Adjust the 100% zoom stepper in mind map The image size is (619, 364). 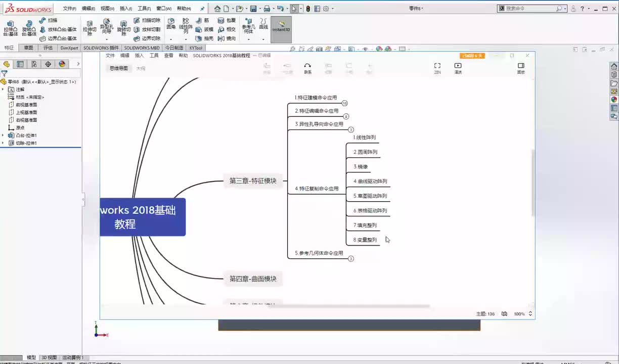530,314
